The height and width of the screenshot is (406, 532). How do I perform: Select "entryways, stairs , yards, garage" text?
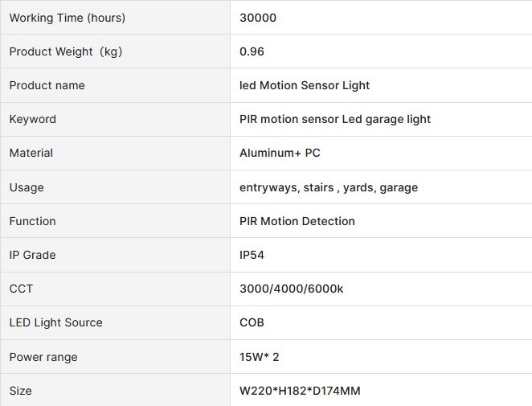pyautogui.click(x=329, y=187)
